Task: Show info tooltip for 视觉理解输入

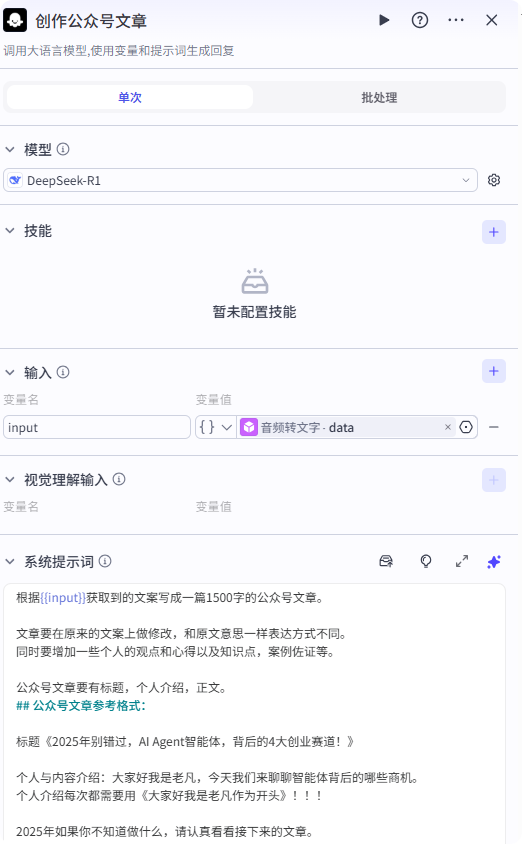Action: coord(119,479)
